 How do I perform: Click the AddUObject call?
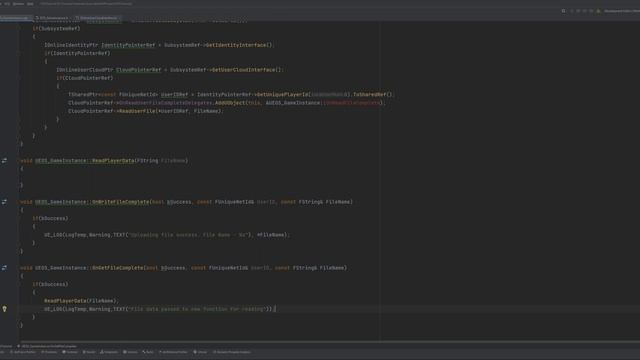click(x=230, y=103)
